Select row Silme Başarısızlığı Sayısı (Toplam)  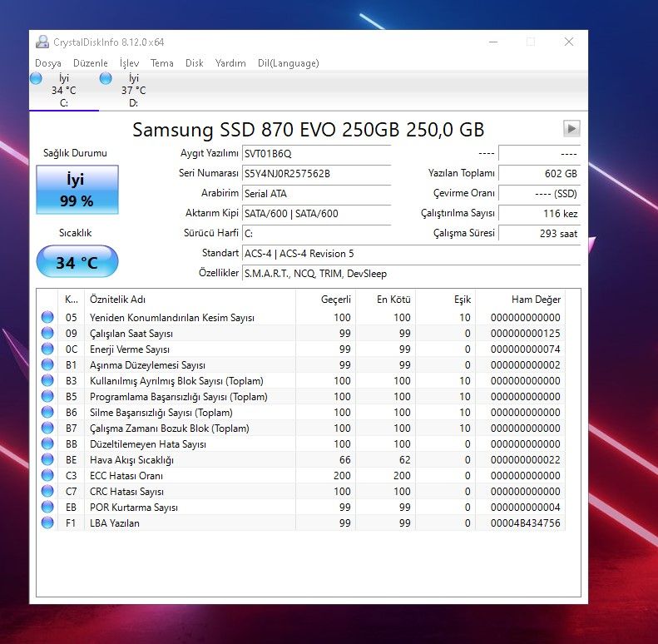[301, 412]
